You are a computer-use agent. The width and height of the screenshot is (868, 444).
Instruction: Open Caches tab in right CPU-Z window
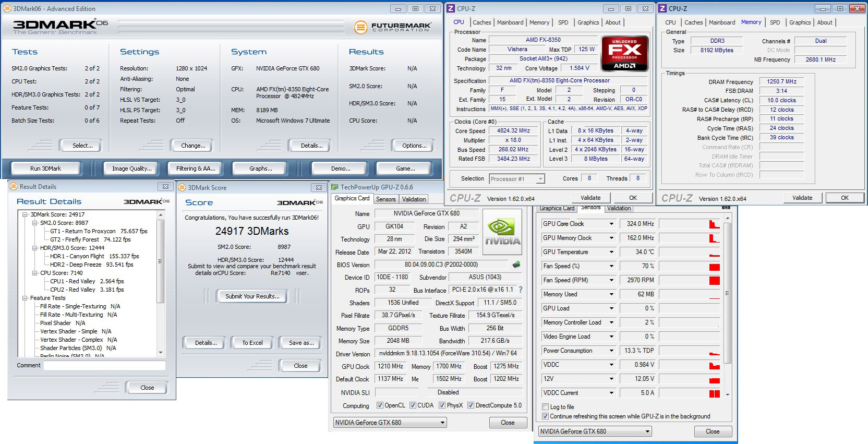[693, 22]
